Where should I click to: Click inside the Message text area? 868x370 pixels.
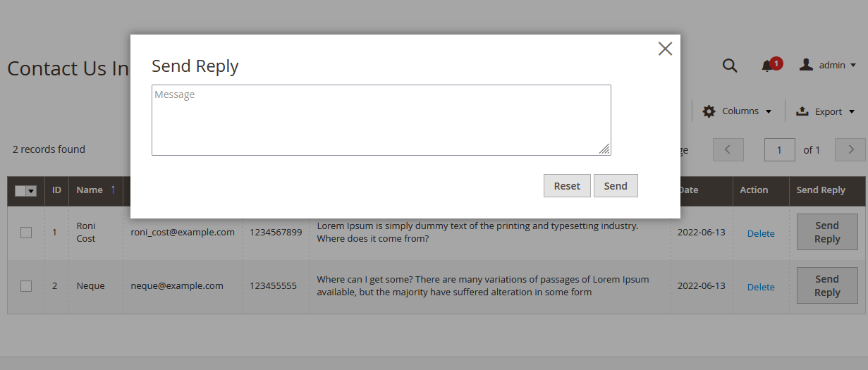(381, 120)
